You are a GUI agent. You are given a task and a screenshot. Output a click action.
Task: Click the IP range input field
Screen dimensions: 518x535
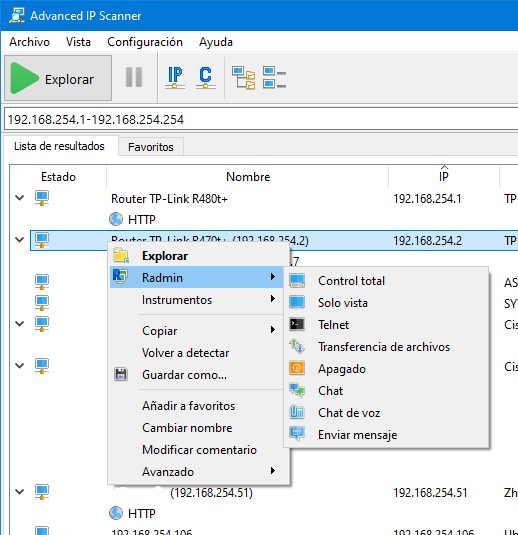pyautogui.click(x=261, y=119)
